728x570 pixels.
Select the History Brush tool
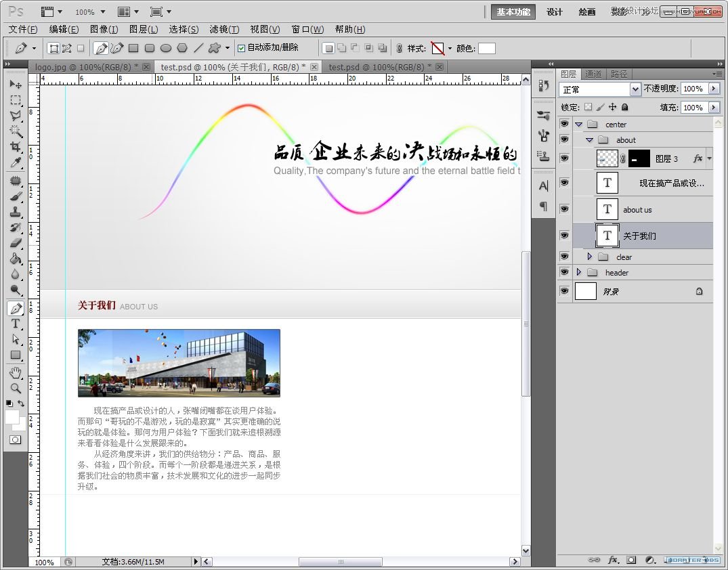click(16, 227)
